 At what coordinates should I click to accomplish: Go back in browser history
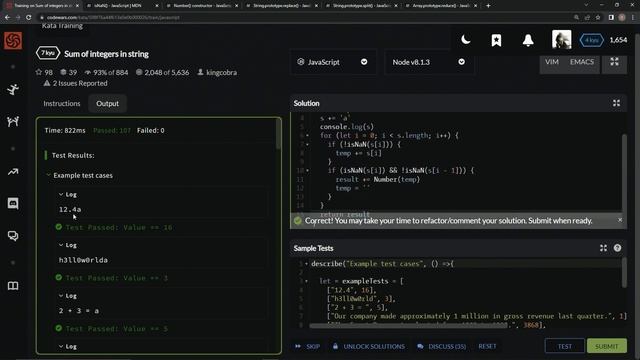[7, 18]
